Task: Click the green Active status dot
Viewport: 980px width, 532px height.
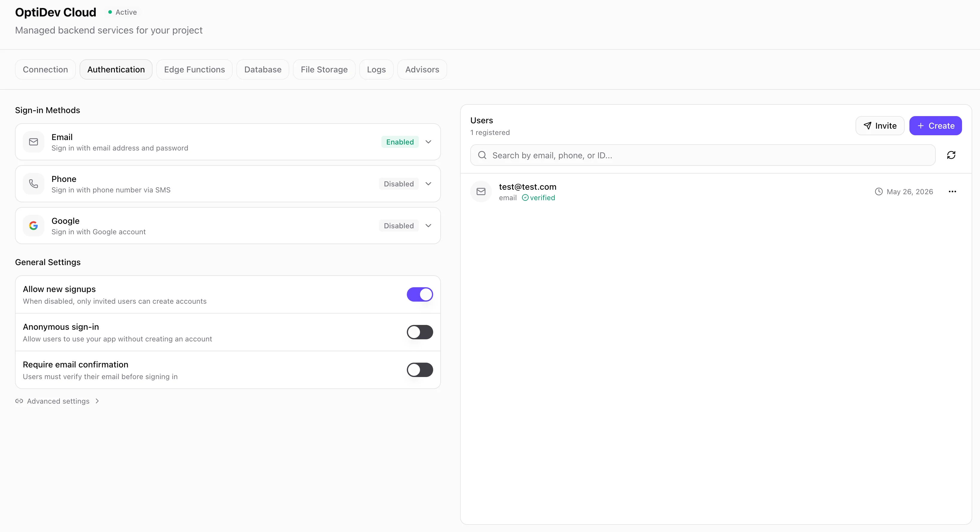Action: pos(110,12)
